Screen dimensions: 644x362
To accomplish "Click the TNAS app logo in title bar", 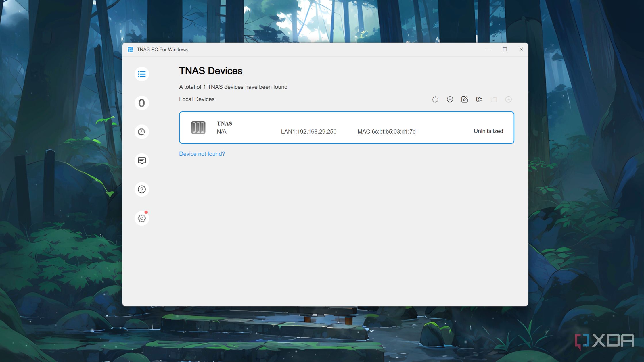I will tap(130, 49).
